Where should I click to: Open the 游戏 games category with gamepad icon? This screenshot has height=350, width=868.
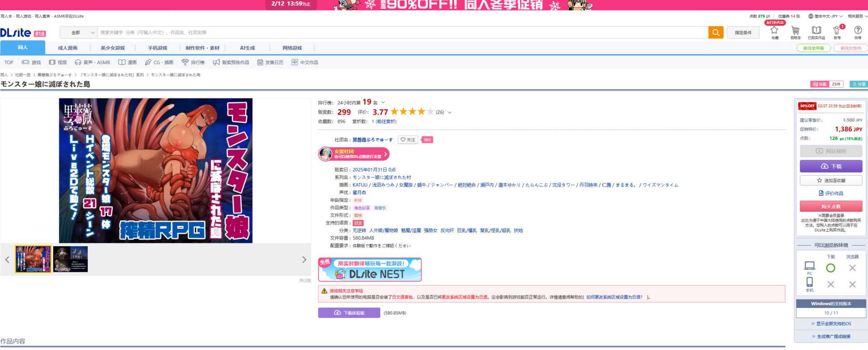[31, 62]
